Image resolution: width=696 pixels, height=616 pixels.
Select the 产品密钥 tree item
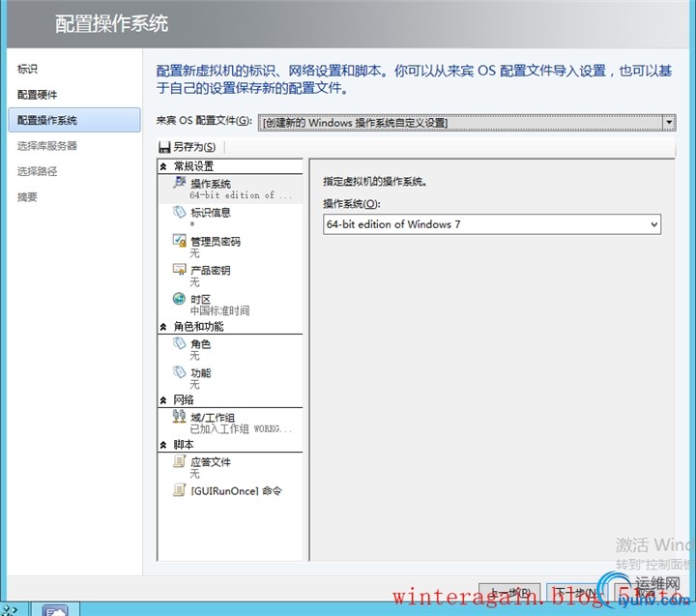230,276
